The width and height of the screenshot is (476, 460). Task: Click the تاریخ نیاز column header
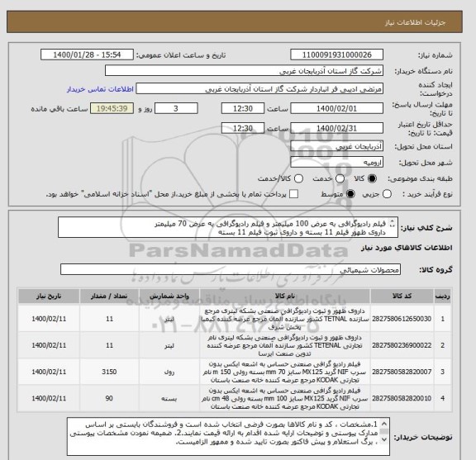[x=49, y=296]
